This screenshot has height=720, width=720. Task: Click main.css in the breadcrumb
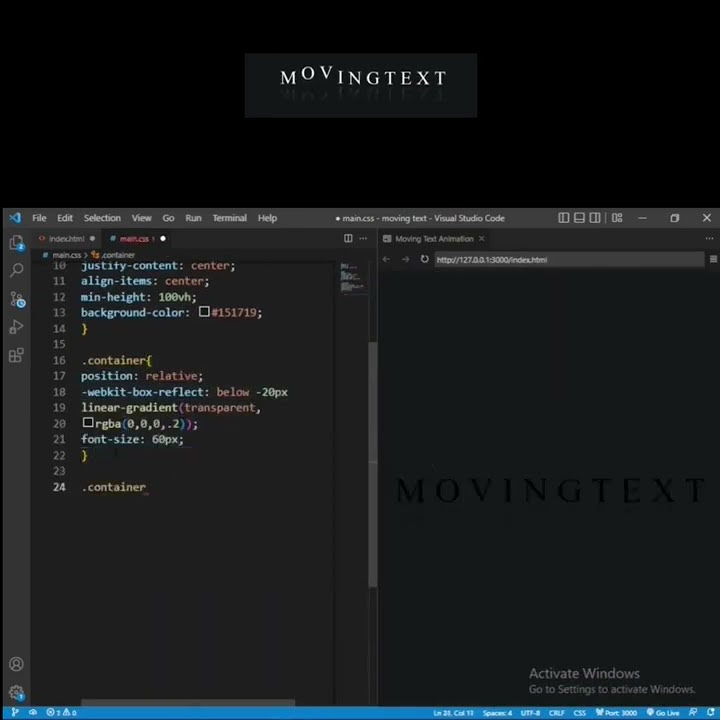pos(67,255)
